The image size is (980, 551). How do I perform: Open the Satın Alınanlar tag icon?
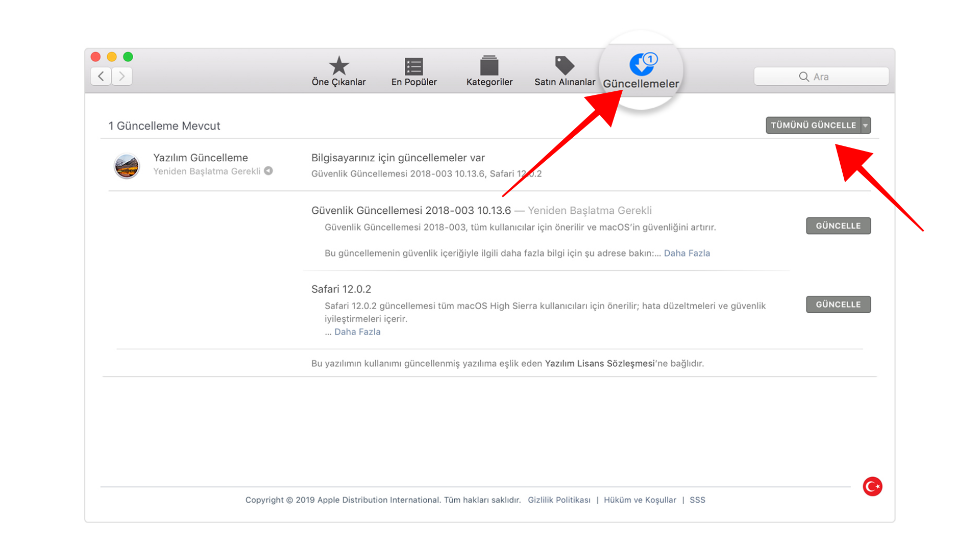pyautogui.click(x=564, y=66)
